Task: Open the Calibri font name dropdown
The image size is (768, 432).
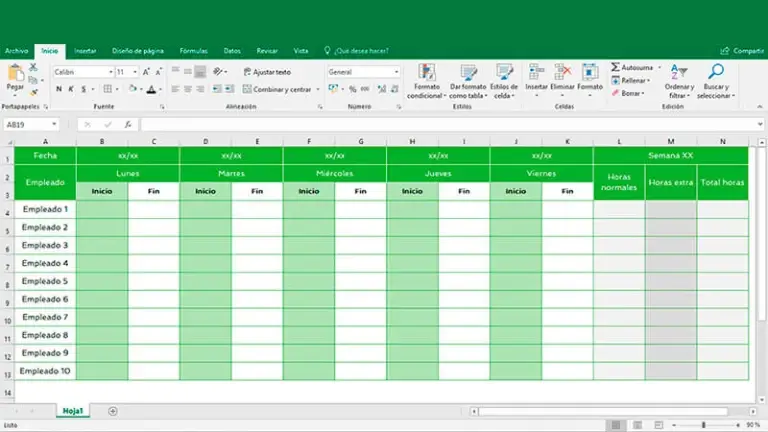Action: (110, 72)
